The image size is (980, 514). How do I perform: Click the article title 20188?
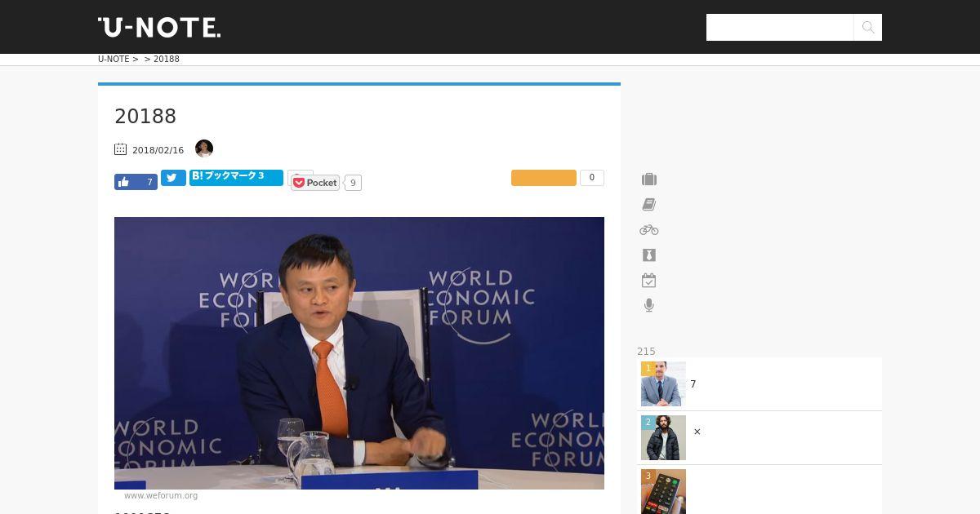145,117
